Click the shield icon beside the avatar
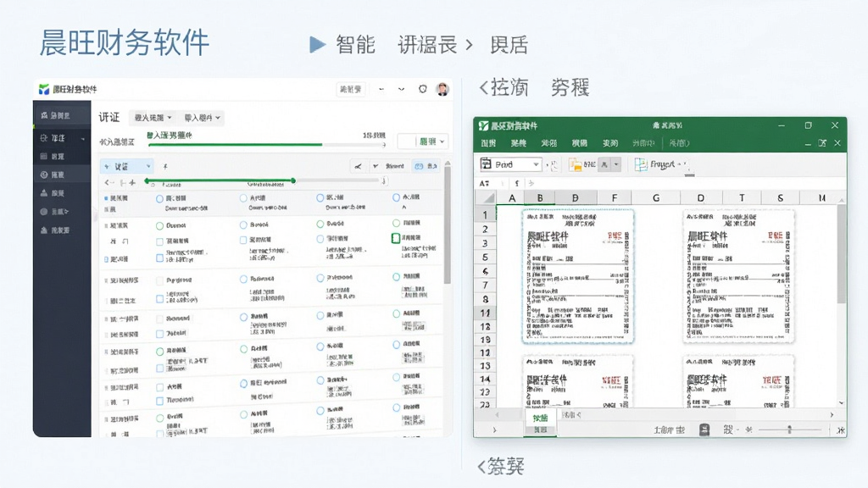The width and height of the screenshot is (868, 488). coord(423,88)
